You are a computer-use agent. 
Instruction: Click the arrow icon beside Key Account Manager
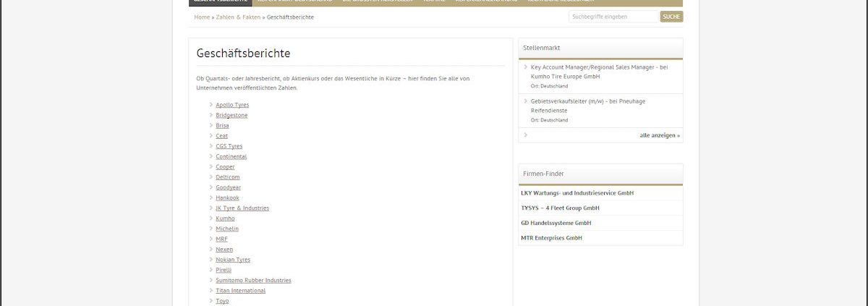(x=526, y=67)
